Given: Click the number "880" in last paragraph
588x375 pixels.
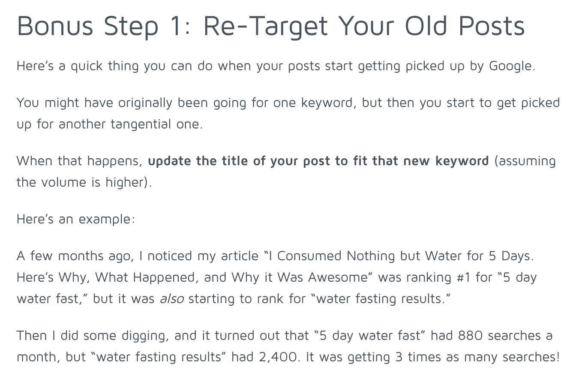Looking at the screenshot, I should (x=471, y=336).
